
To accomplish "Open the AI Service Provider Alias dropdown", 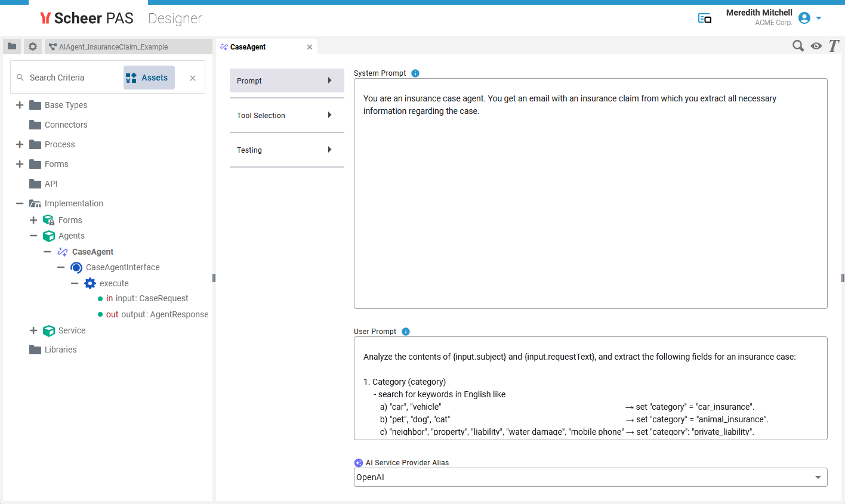I will (818, 477).
